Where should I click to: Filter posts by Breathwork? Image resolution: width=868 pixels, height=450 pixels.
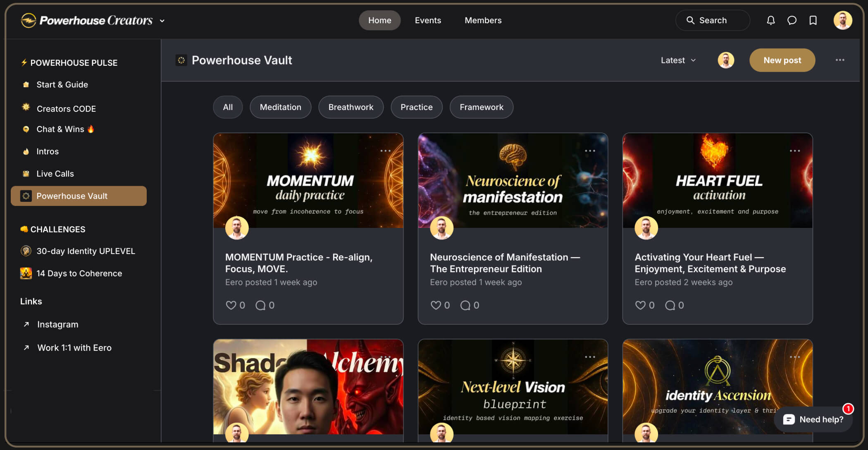351,107
